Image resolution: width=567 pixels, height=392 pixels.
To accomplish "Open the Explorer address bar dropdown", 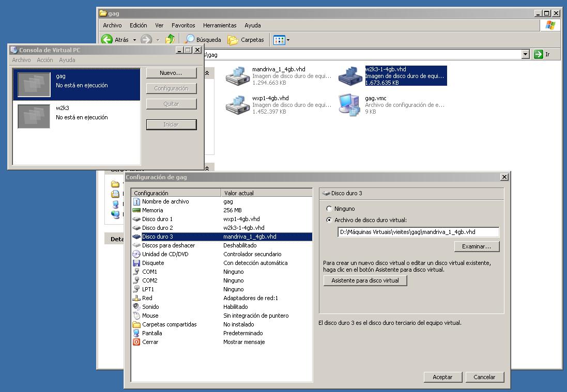I will 526,55.
